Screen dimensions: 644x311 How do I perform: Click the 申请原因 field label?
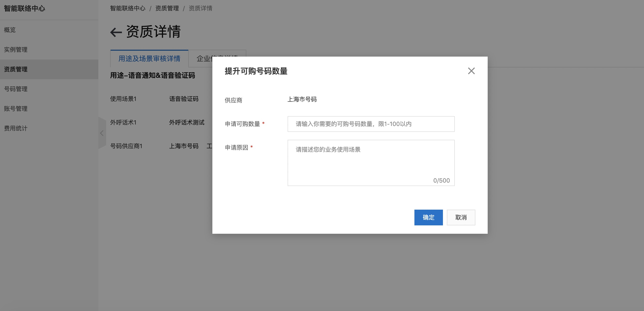(x=236, y=147)
